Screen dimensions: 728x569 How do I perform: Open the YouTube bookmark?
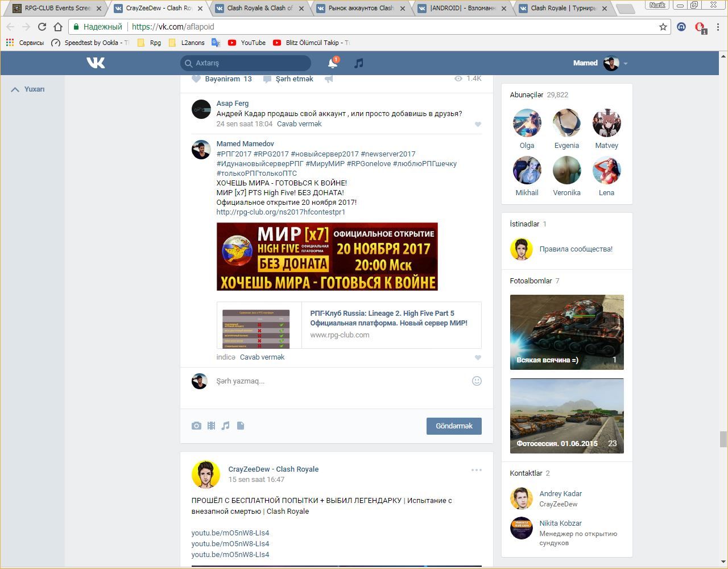click(246, 43)
